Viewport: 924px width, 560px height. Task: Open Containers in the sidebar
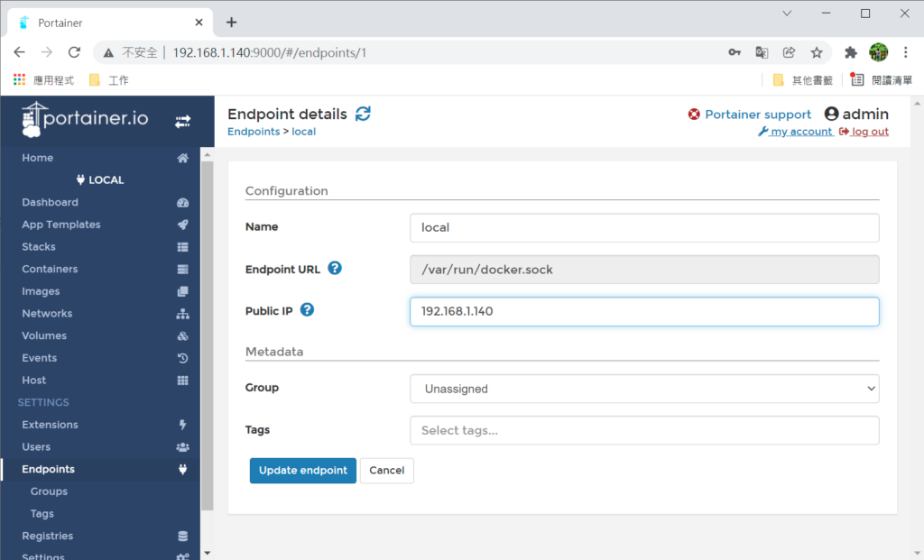50,269
